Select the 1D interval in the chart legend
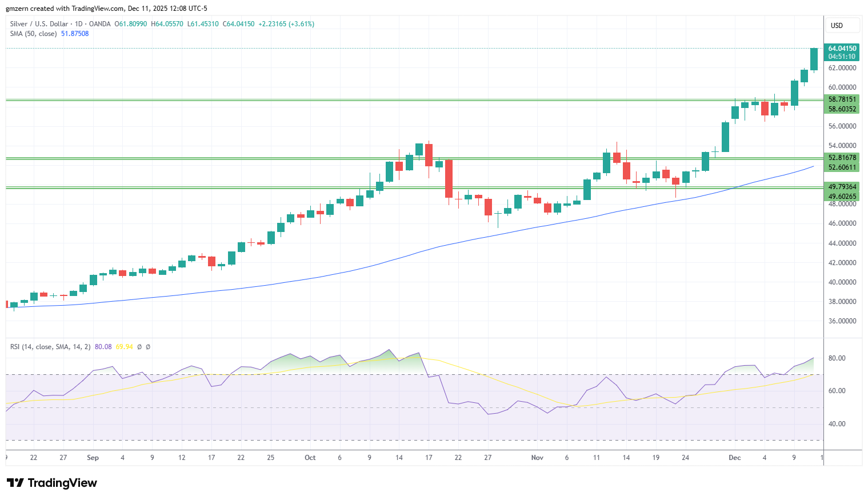Viewport: 868px width, 500px height. tap(79, 24)
